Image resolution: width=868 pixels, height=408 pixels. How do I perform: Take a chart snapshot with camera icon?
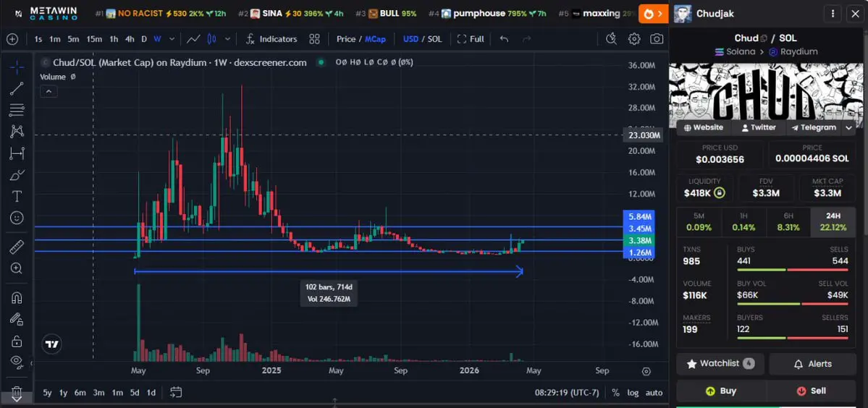click(x=657, y=39)
